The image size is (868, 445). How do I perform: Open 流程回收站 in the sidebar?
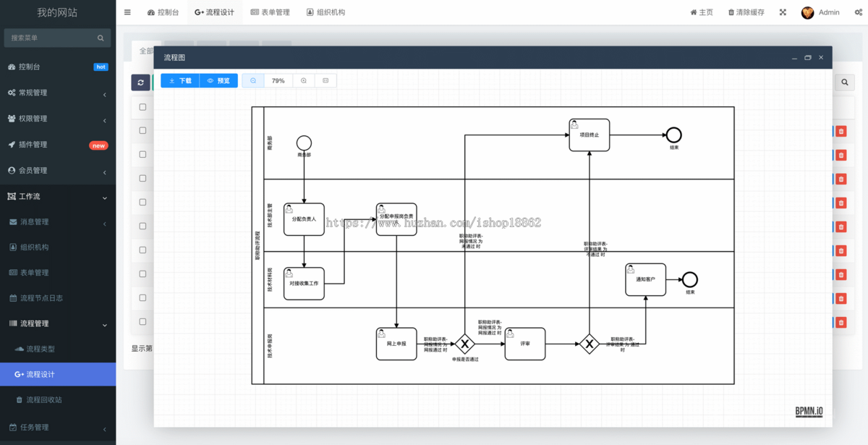pyautogui.click(x=43, y=400)
